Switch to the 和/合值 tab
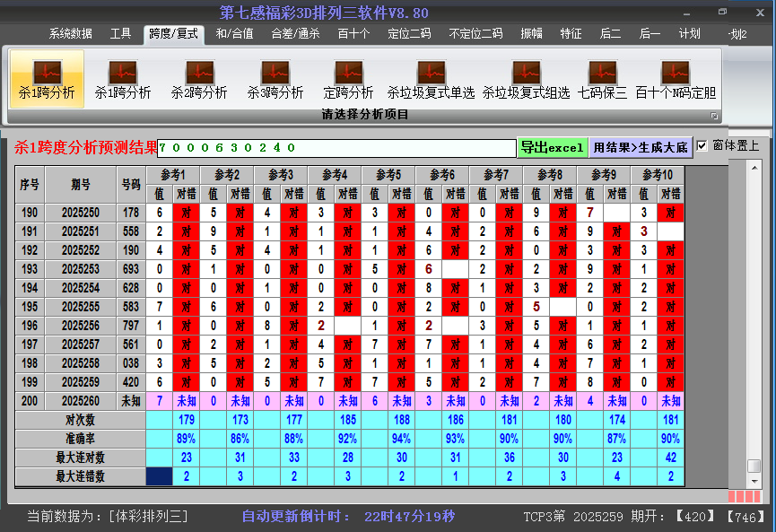Screen dimensions: 776x532 click(x=234, y=34)
